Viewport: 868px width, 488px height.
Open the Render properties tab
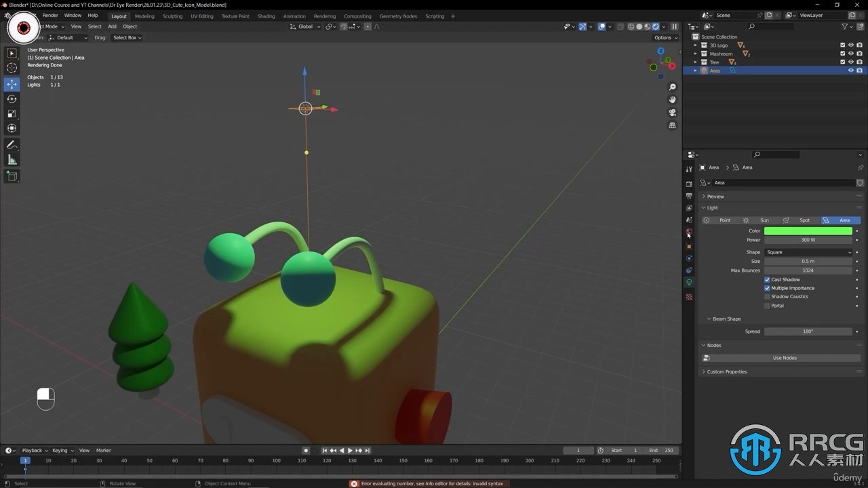coord(689,184)
